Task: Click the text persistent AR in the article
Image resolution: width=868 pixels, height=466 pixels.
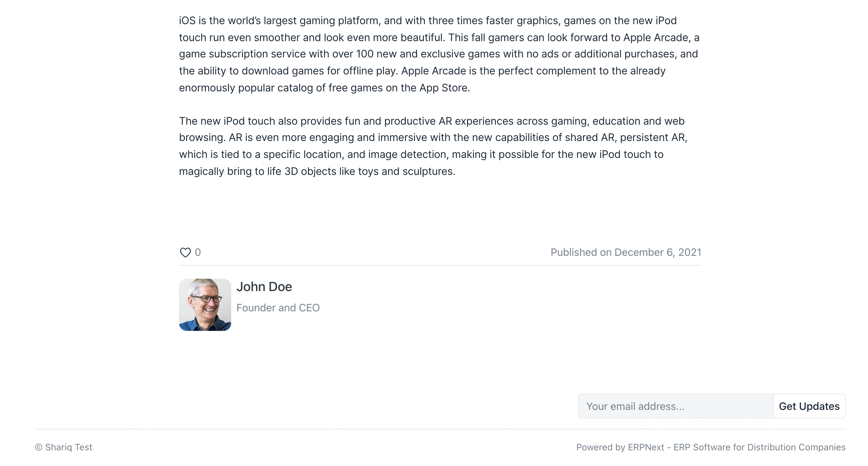Action: [652, 137]
